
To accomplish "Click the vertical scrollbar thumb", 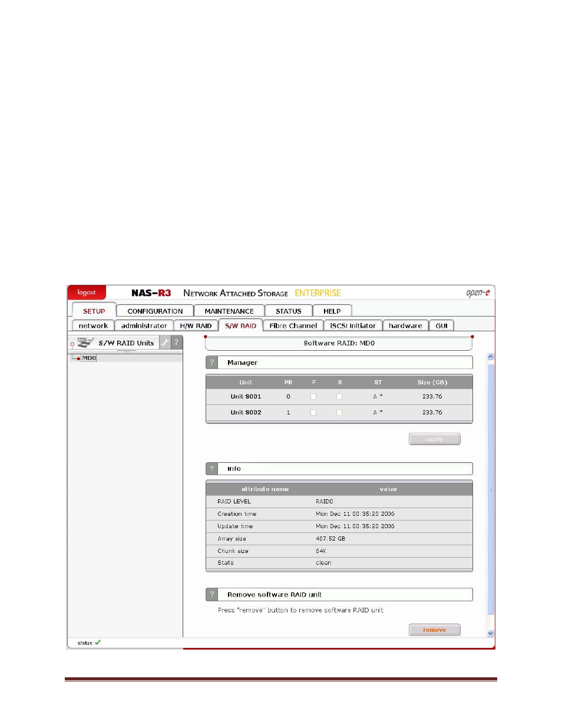I will pos(491,489).
